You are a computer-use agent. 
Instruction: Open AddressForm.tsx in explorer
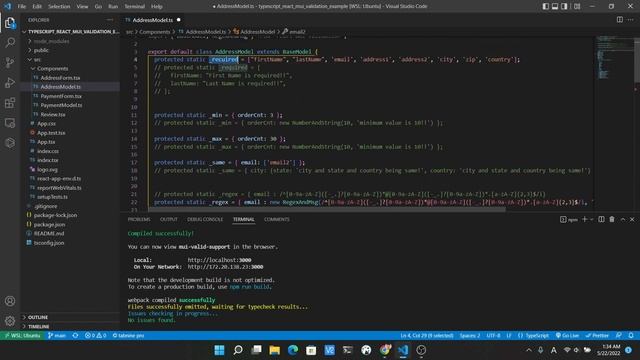60,78
